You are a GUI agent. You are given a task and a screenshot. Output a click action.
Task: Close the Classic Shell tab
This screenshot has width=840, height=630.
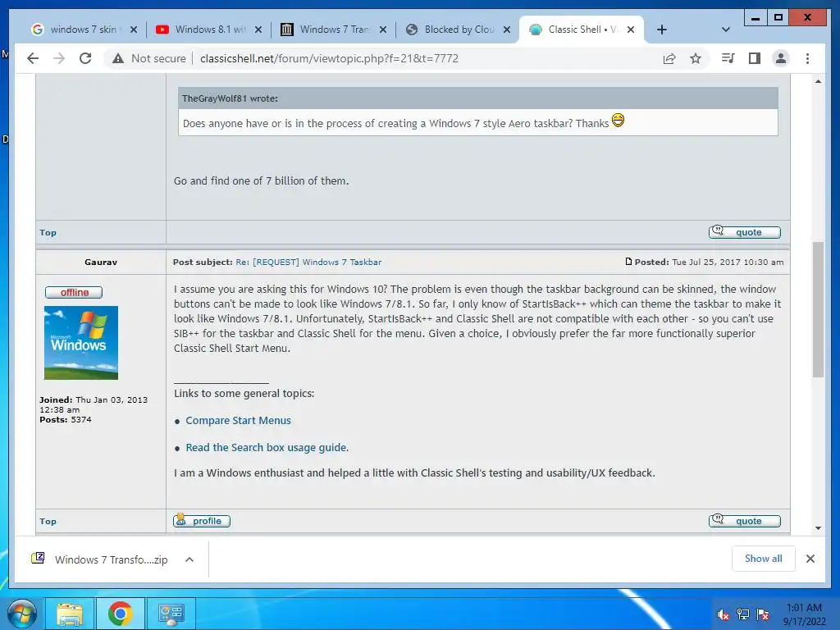[631, 30]
